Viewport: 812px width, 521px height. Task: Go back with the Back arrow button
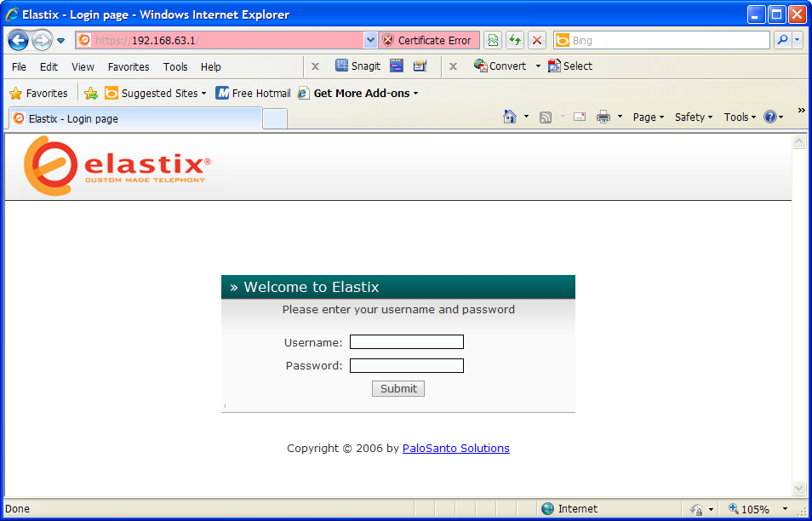pos(18,40)
